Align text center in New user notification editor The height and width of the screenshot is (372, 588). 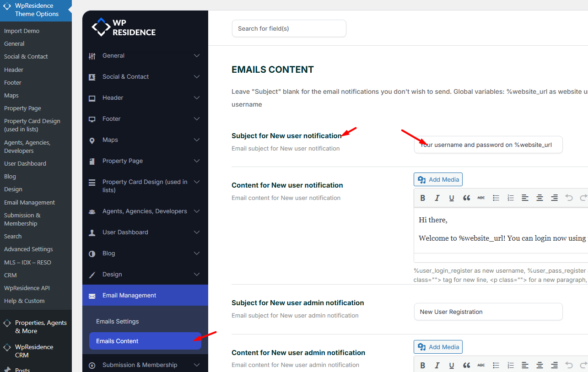coord(539,198)
